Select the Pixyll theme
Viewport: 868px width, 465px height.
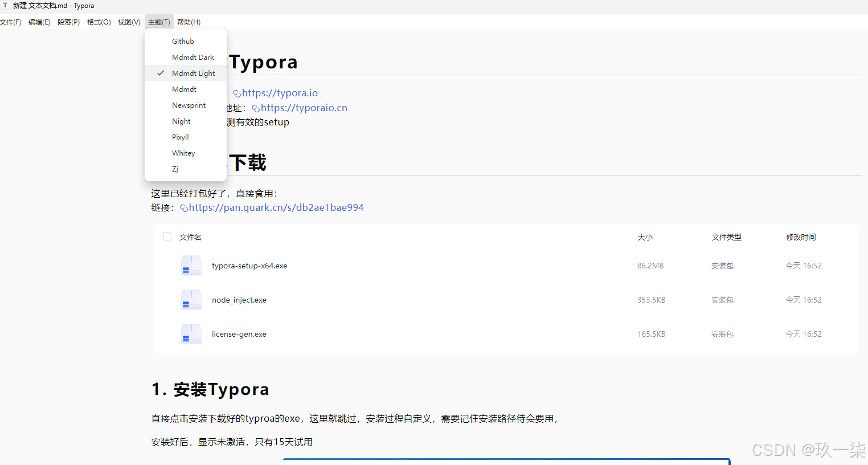tap(186, 137)
